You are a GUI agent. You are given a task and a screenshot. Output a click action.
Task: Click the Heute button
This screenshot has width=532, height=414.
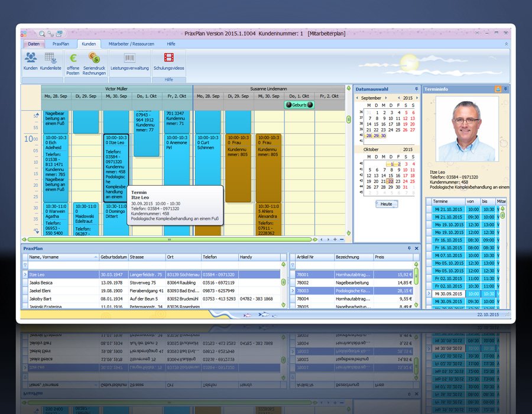pos(387,204)
